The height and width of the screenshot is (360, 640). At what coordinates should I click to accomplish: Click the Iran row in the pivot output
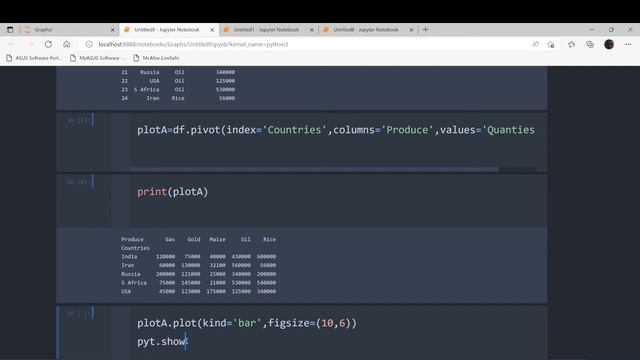(198, 265)
